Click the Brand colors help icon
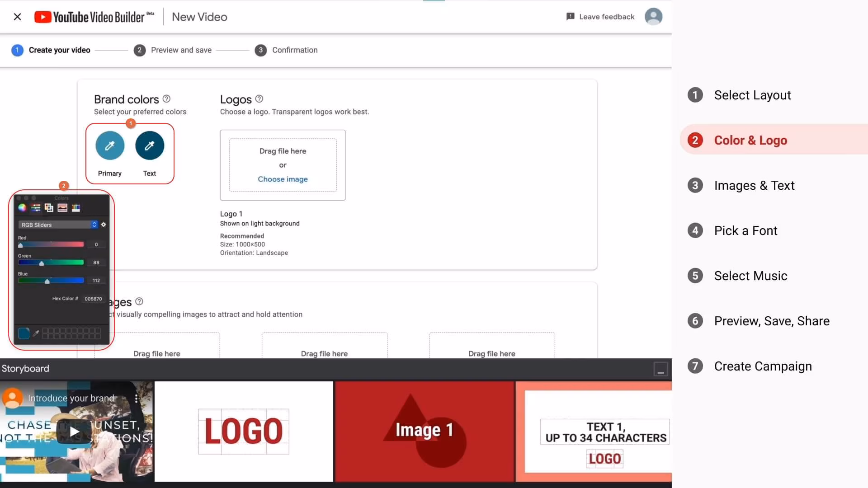 (x=166, y=99)
